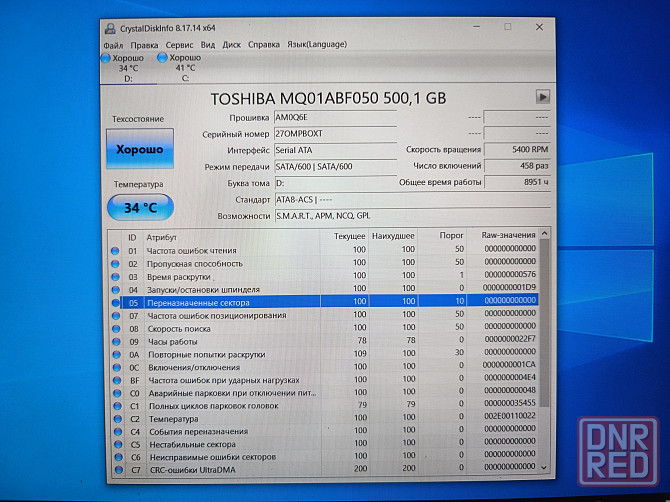This screenshot has width=670, height=502.
Task: Click status dot for Запуски/остановки шпинделя
Action: tap(115, 290)
